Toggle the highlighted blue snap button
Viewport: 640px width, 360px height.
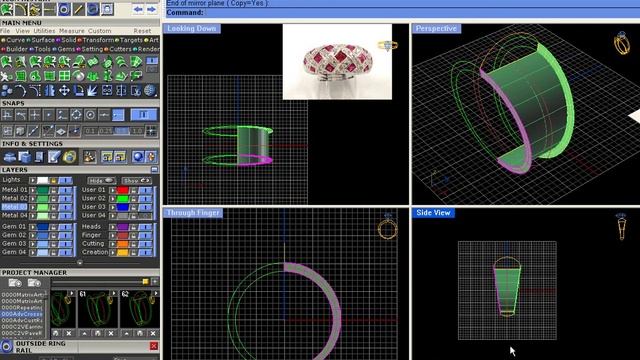tap(118, 115)
